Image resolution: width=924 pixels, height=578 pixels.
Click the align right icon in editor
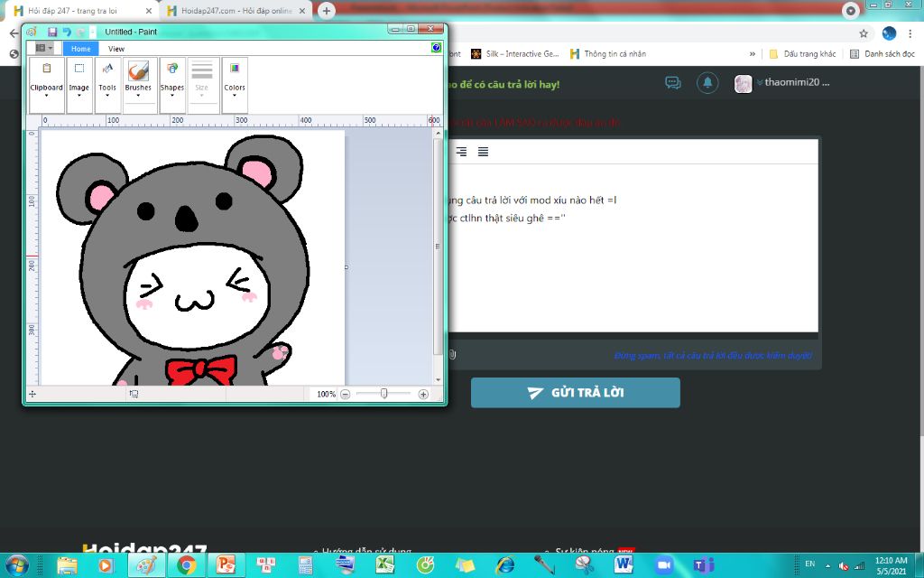[x=461, y=152]
